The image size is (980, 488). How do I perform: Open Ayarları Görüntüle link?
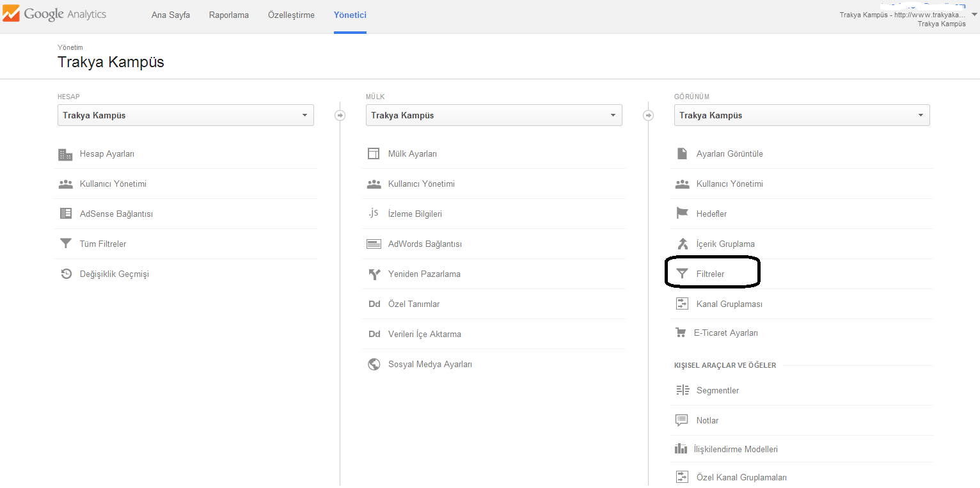[x=730, y=154]
